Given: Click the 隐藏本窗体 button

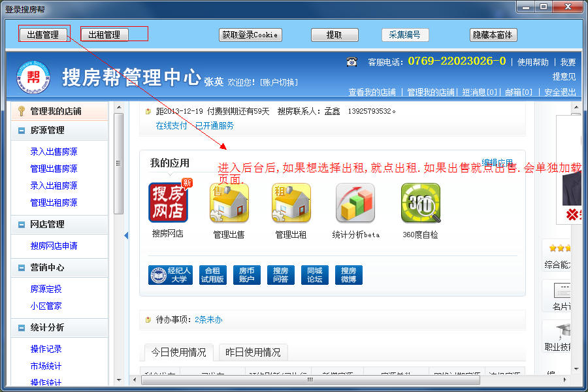Looking at the screenshot, I should pos(493,35).
